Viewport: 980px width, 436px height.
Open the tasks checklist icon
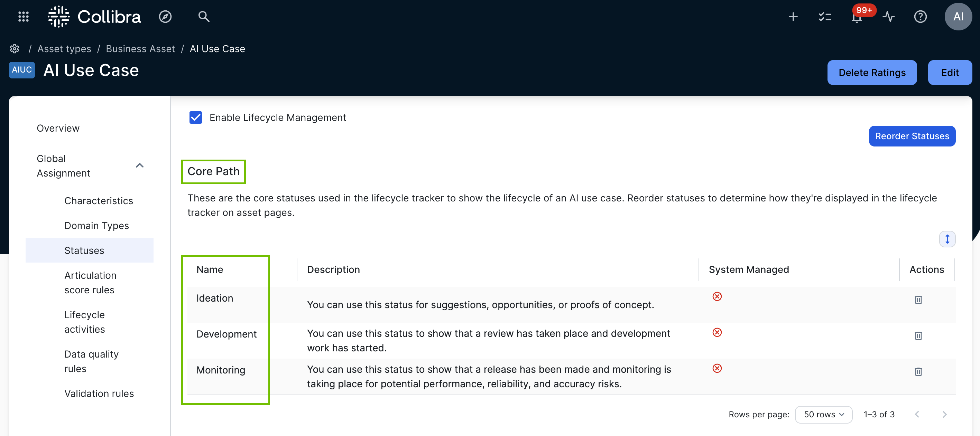pos(825,17)
